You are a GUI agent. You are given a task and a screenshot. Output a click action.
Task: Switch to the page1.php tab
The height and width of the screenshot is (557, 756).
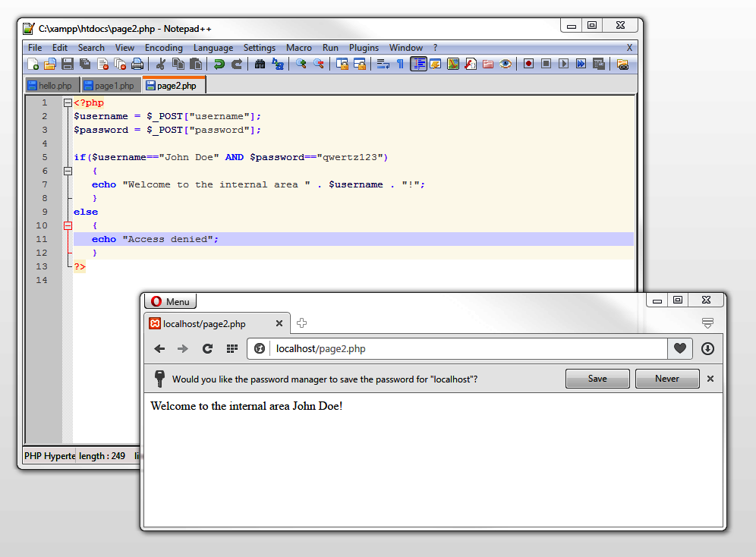coord(110,85)
